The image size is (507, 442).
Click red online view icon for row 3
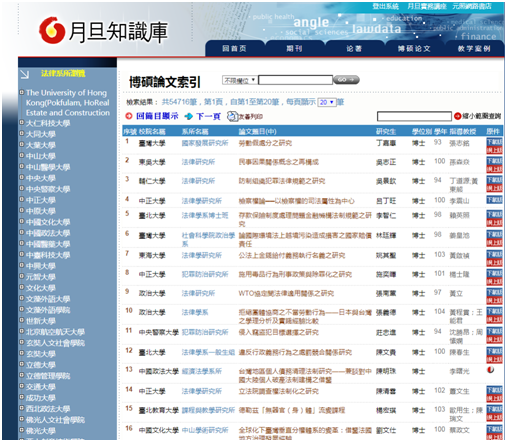(494, 188)
